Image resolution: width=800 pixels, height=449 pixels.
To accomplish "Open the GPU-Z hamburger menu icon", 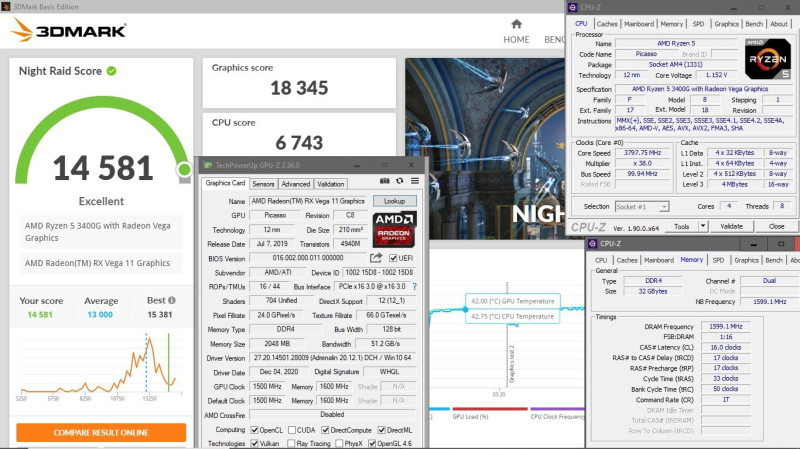I will tap(415, 181).
